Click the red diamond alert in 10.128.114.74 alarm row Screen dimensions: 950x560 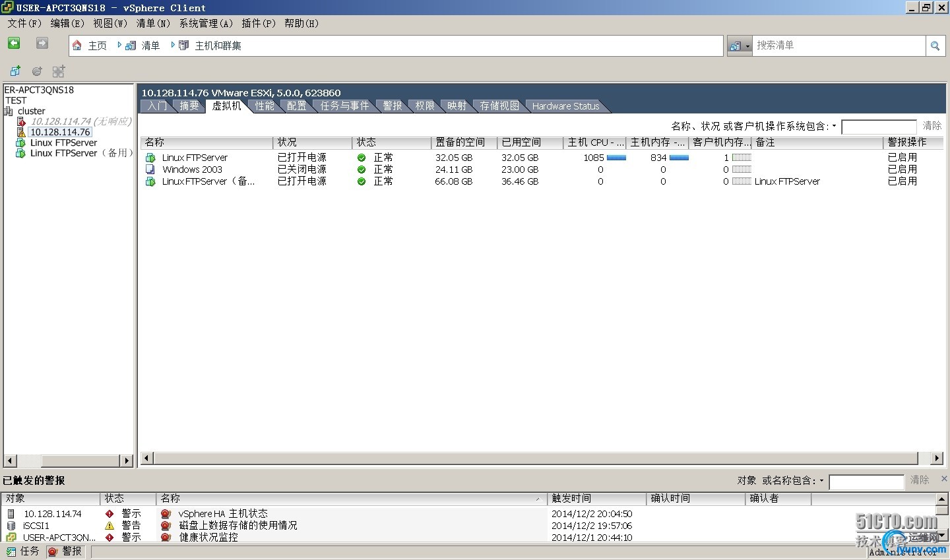(110, 514)
